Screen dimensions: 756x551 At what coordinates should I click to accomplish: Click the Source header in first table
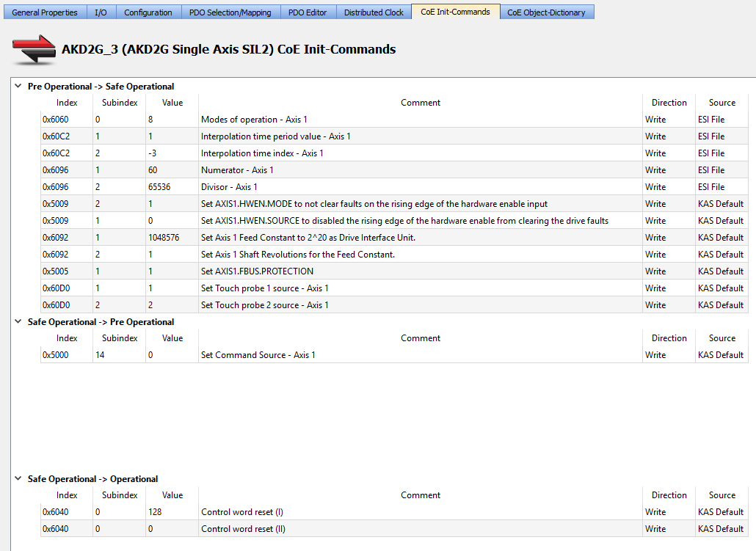722,102
